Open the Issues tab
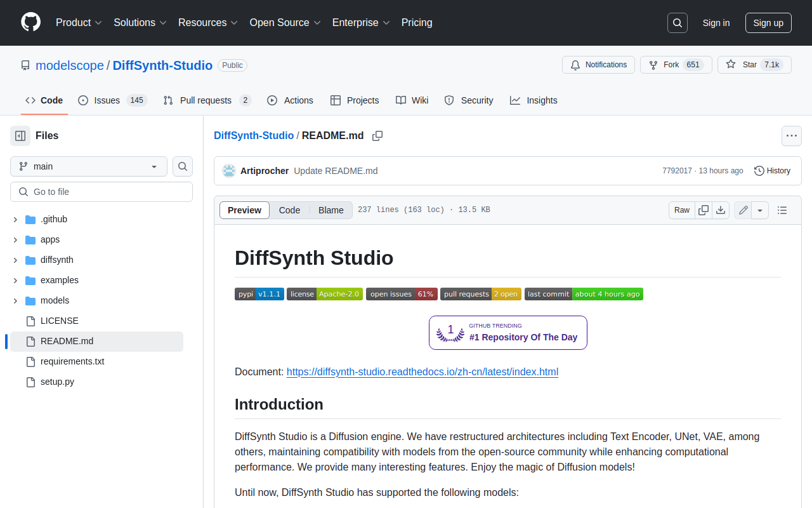 pos(112,100)
